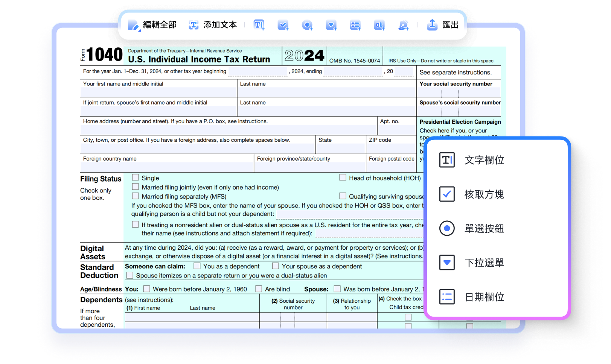Select the OK button field tool in toolbar
The image size is (611, 364).
pos(379,25)
